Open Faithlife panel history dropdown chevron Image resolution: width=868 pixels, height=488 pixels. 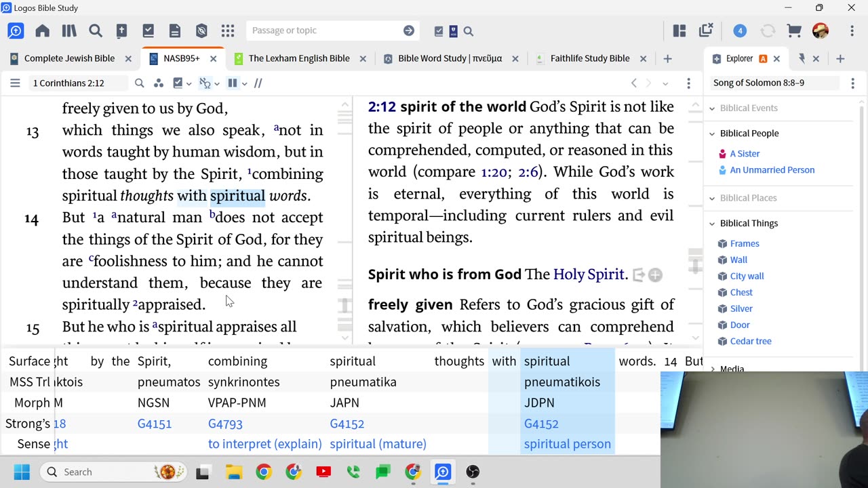tap(665, 83)
